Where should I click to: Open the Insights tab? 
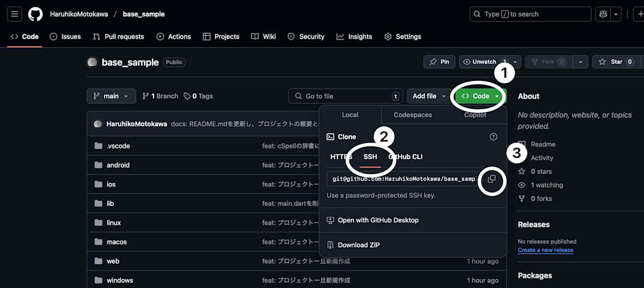pyautogui.click(x=354, y=36)
